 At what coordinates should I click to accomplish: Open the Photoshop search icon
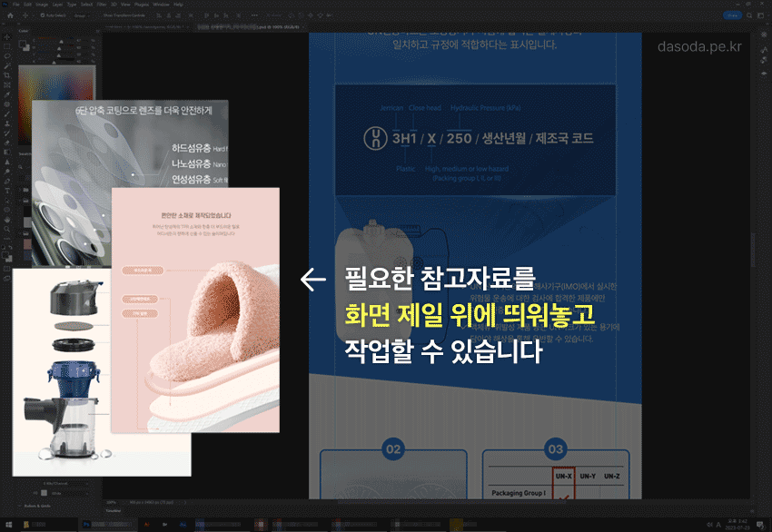tap(749, 15)
